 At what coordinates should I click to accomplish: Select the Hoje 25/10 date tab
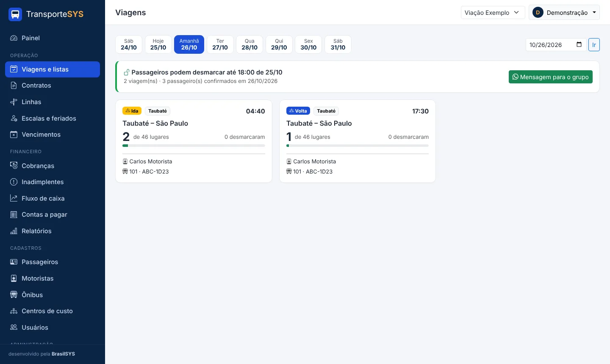click(x=158, y=44)
